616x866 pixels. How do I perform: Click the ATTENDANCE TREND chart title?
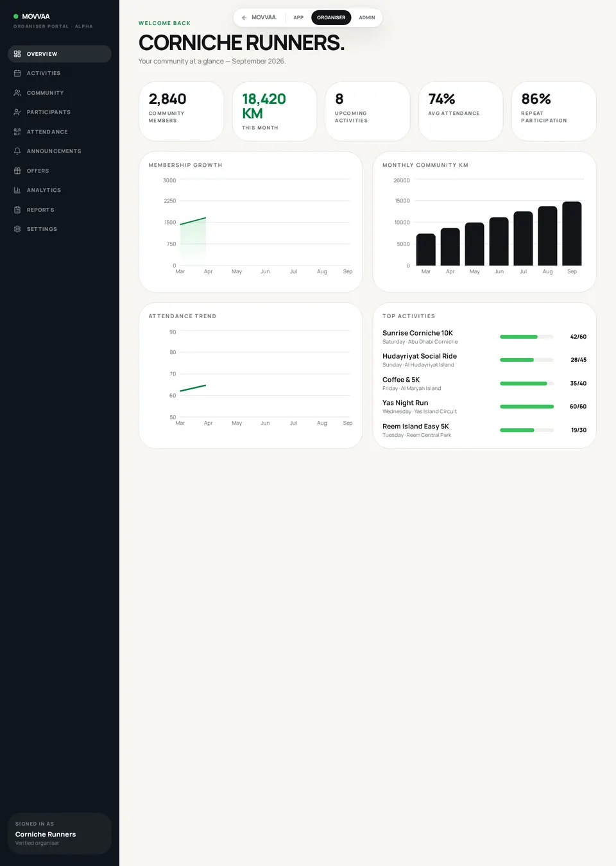pos(182,316)
